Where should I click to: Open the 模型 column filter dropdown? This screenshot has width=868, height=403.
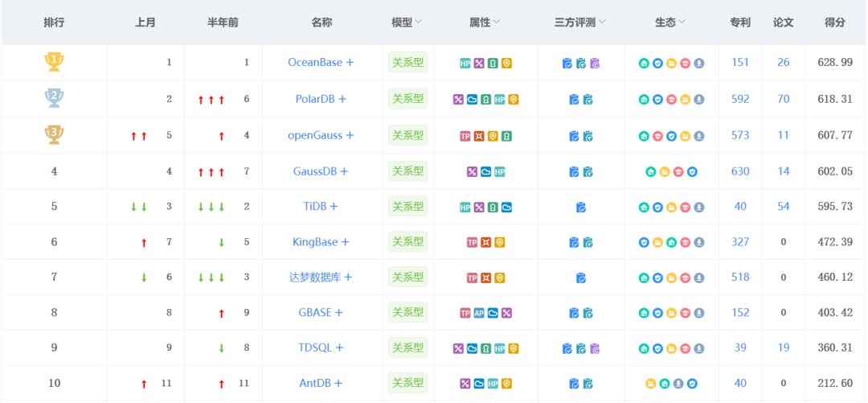click(419, 23)
